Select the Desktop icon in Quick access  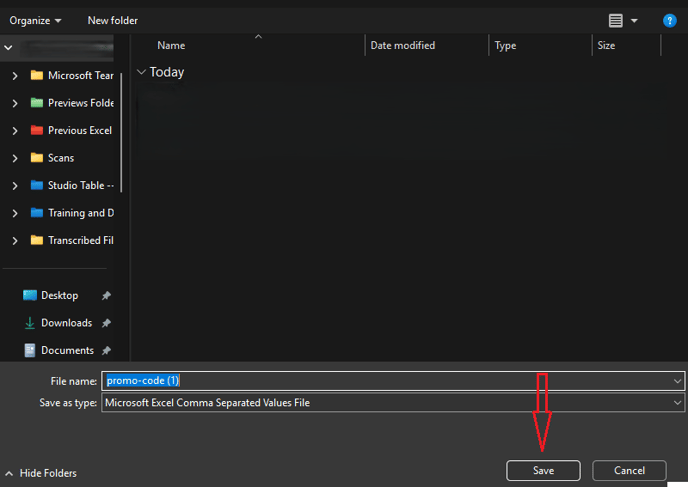point(30,296)
